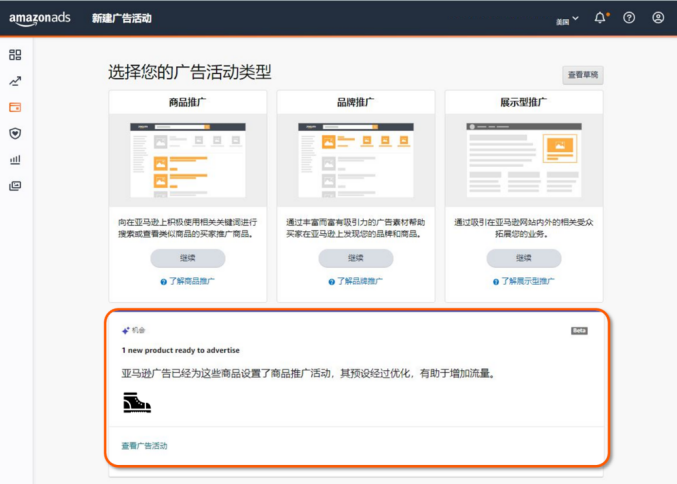Screen dimensions: 677x484
Task: Open the 了解商品推广 link
Action: click(187, 282)
